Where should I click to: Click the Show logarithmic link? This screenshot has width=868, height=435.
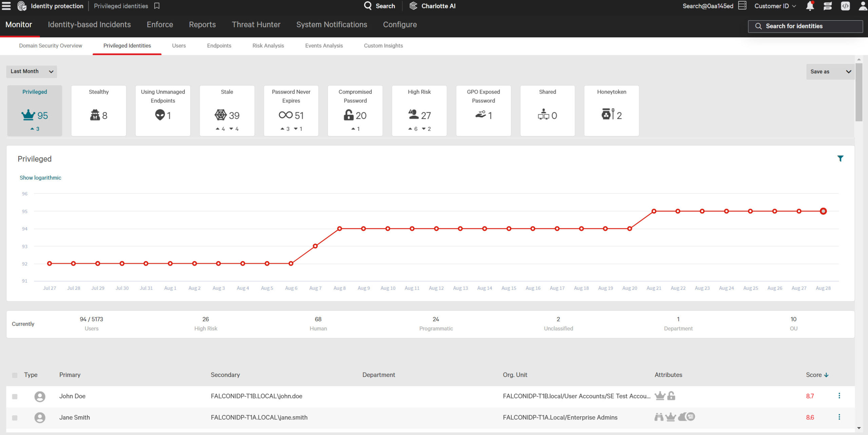click(x=40, y=178)
